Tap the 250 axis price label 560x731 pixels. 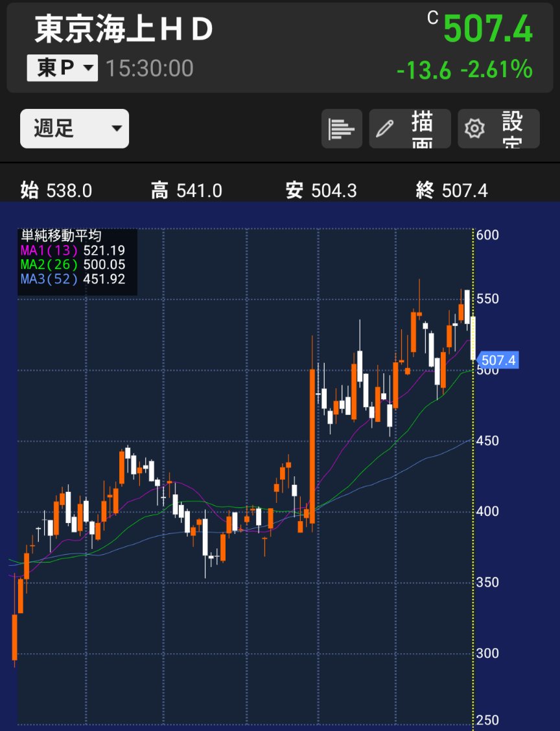(487, 720)
